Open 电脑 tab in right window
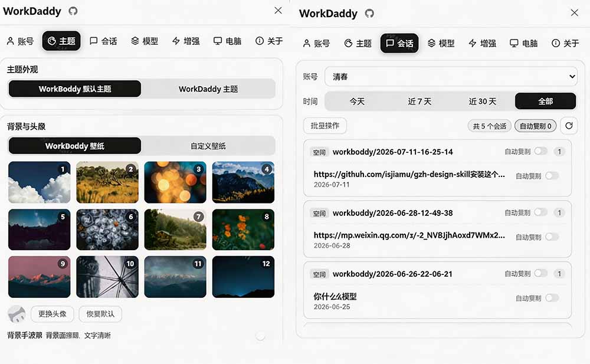The width and height of the screenshot is (590, 364). point(524,43)
